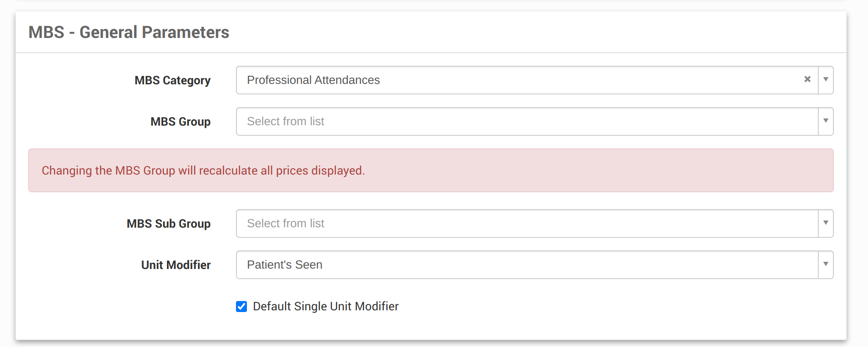This screenshot has width=868, height=347.
Task: Click the MBS Sub Group 'Select from list' placeholder
Action: coord(285,223)
